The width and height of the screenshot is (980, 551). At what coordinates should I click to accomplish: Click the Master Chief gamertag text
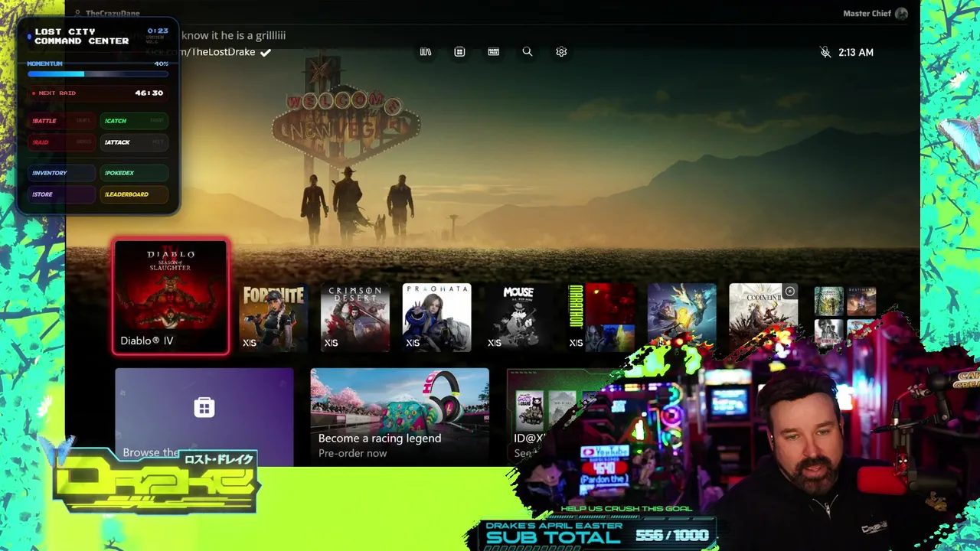(x=867, y=14)
